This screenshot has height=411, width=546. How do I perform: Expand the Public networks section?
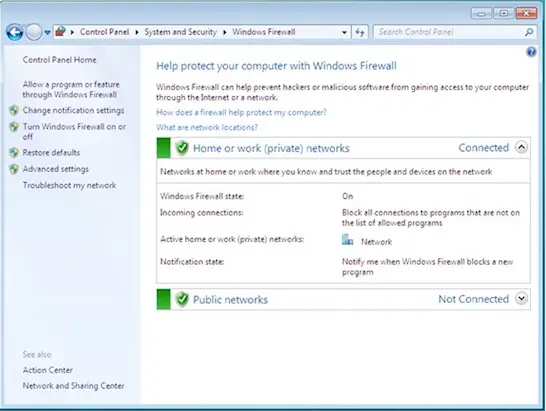click(x=521, y=298)
